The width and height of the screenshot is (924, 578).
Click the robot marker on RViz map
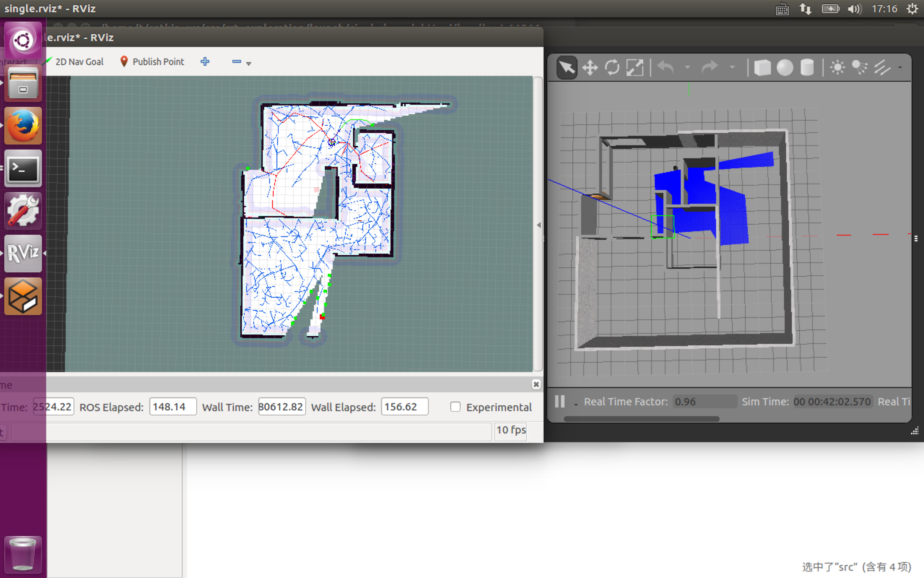(x=331, y=142)
